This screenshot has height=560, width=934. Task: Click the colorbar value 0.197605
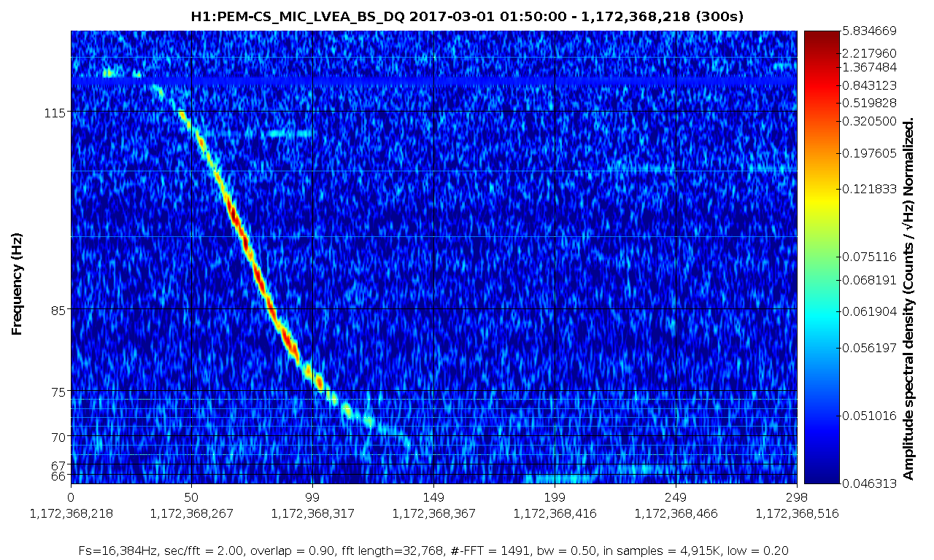point(868,152)
